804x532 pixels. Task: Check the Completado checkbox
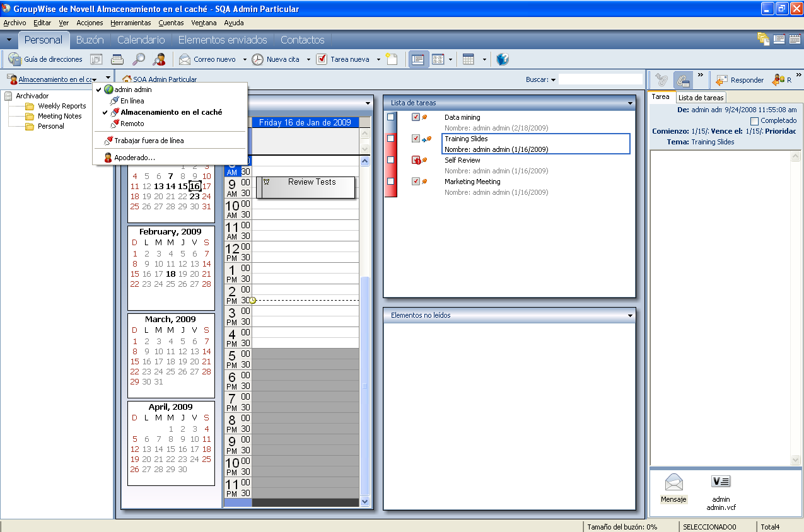pyautogui.click(x=755, y=120)
